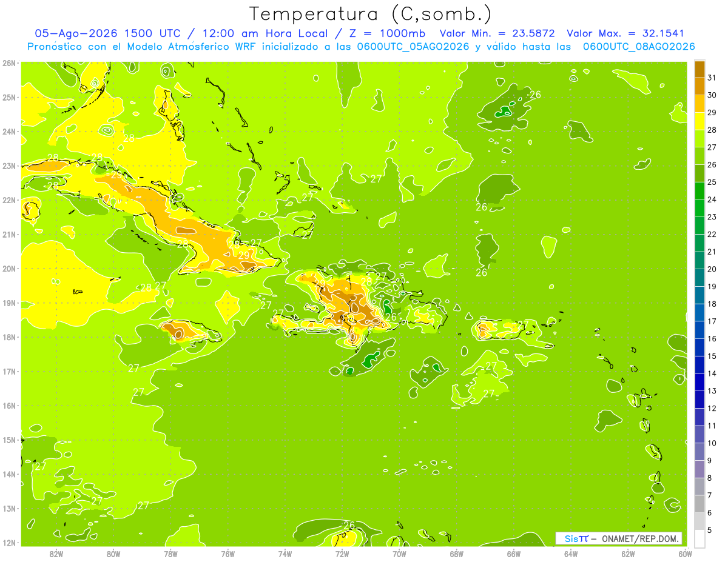This screenshot has width=728, height=562.
Task: Click the 62W longitude axis label
Action: pyautogui.click(x=629, y=554)
